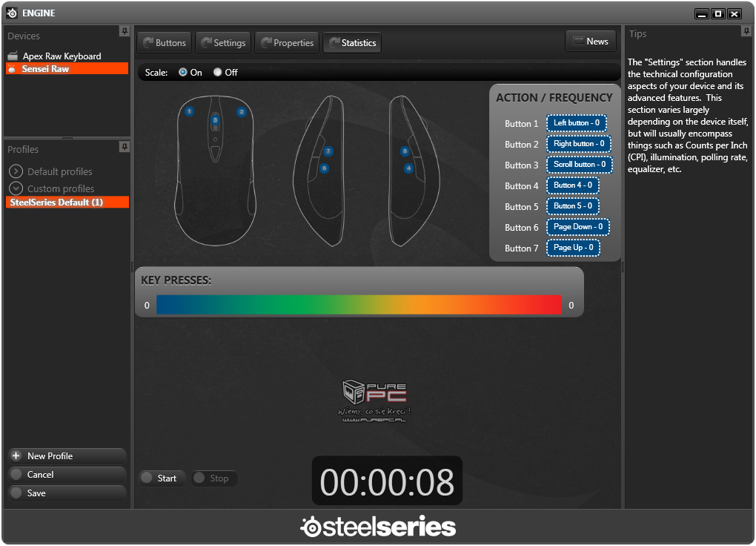Click the Button 1 row label
Viewport: 756px width, 546px height.
pyautogui.click(x=521, y=124)
